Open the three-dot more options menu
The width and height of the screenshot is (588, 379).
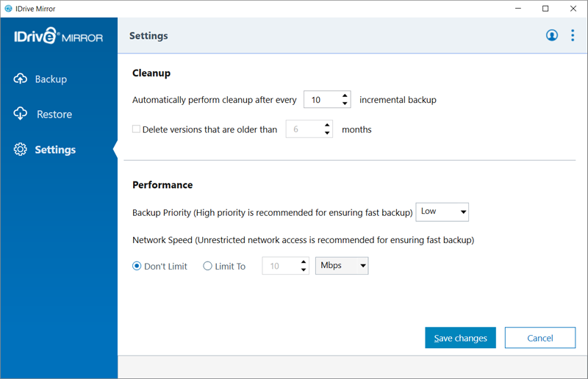tap(573, 35)
